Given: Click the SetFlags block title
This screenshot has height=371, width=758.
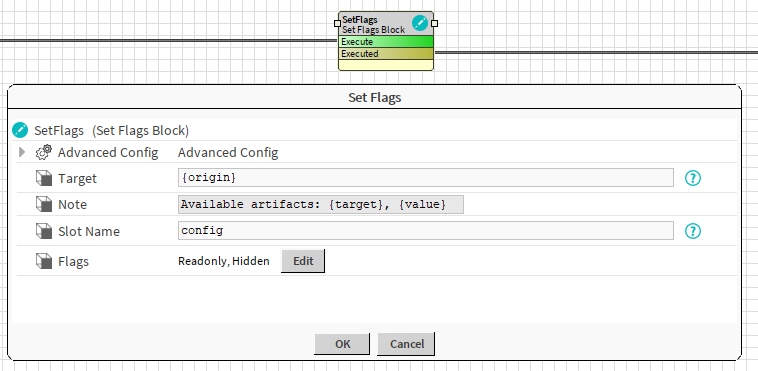Looking at the screenshot, I should point(360,20).
